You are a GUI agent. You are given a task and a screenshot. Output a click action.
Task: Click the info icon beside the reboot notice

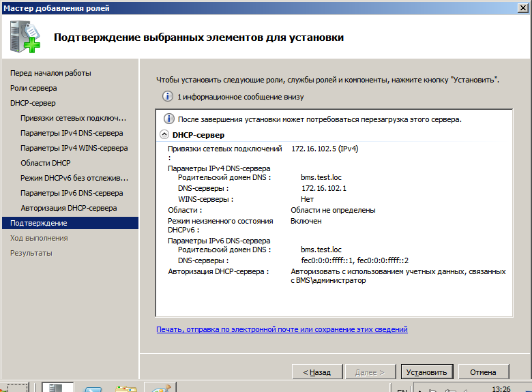[169, 119]
